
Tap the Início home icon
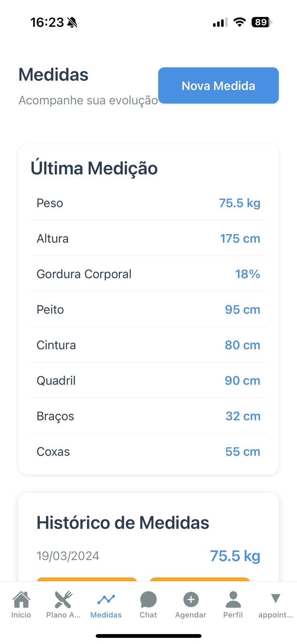21,600
